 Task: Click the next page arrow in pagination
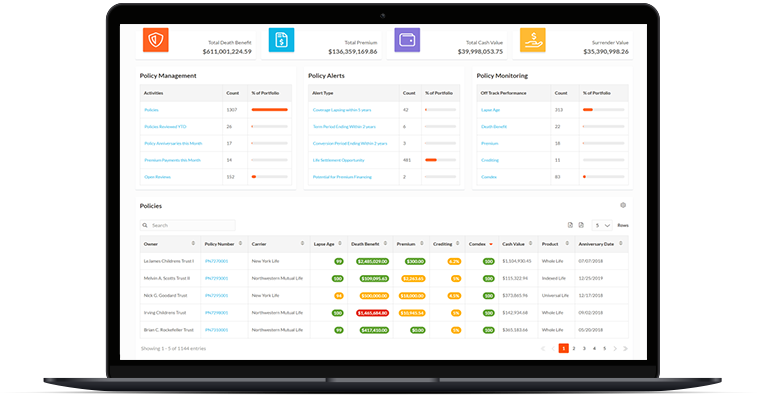click(x=616, y=348)
